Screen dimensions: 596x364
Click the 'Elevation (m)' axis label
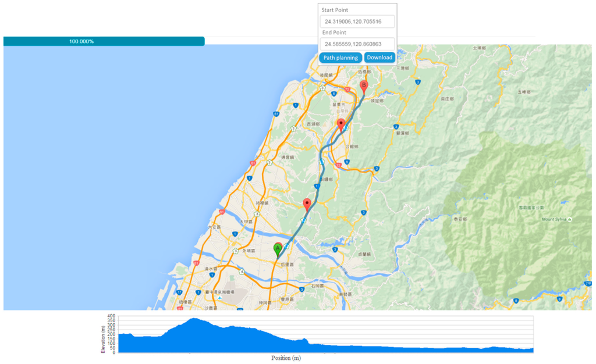point(103,340)
